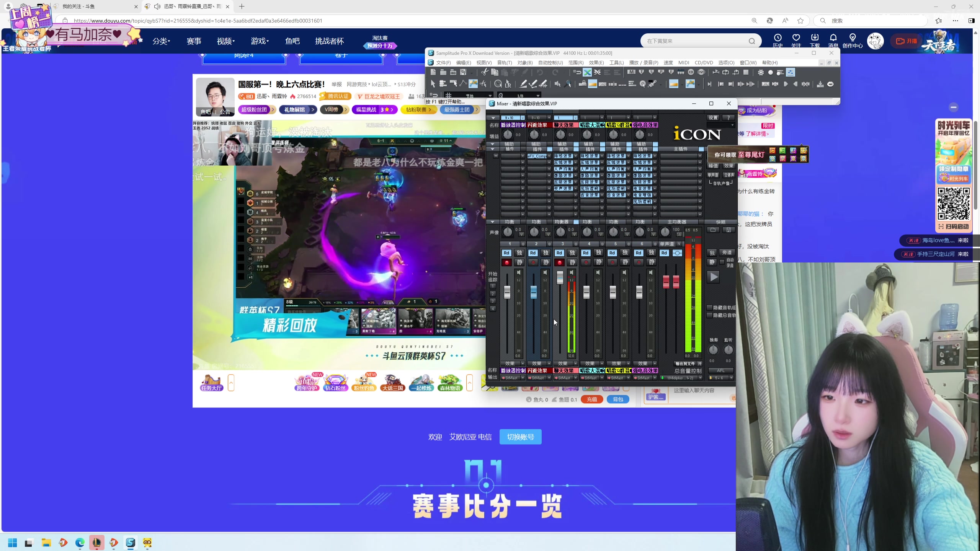Open File Explorer from the taskbar
The image size is (980, 551).
tap(46, 543)
